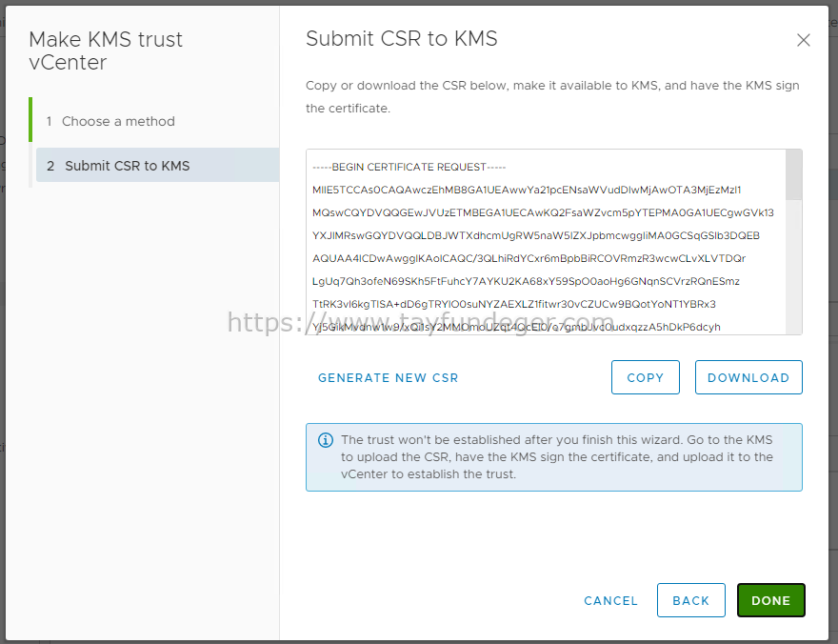Click the Make KMS trust vCenter title
Viewport: 838px width, 644px height.
click(x=106, y=50)
